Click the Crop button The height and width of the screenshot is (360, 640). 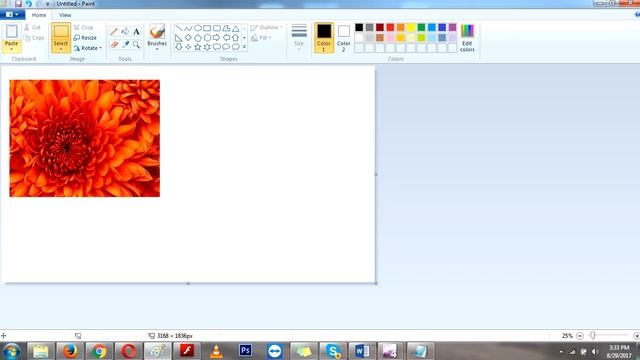click(x=84, y=27)
